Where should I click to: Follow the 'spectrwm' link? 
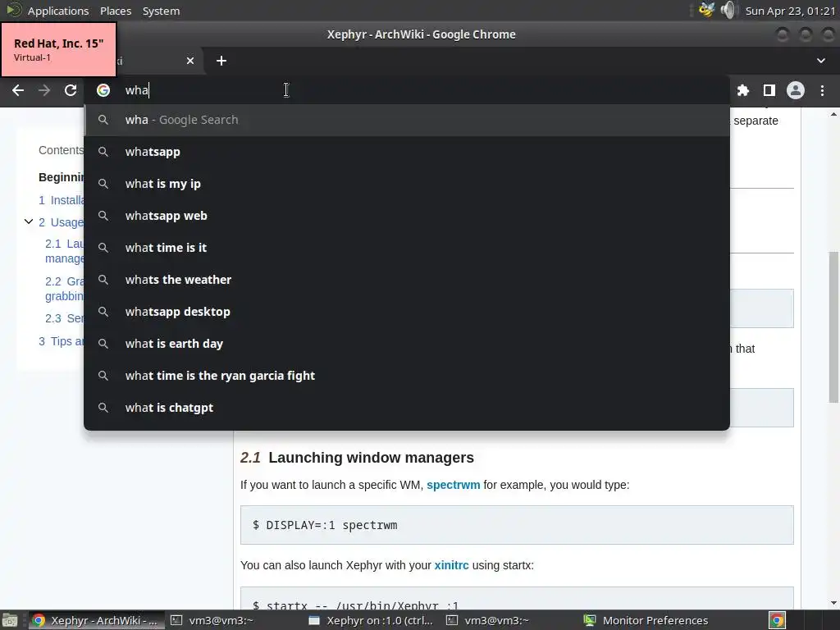coord(453,485)
